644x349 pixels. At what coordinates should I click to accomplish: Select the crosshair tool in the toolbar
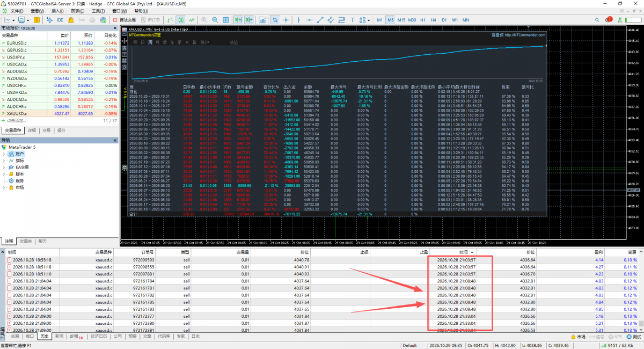[285, 20]
